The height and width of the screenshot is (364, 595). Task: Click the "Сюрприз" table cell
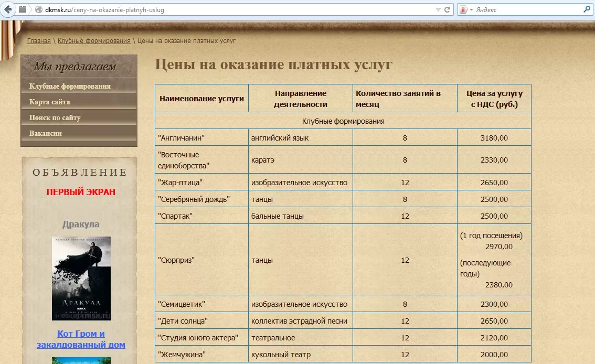coord(201,260)
